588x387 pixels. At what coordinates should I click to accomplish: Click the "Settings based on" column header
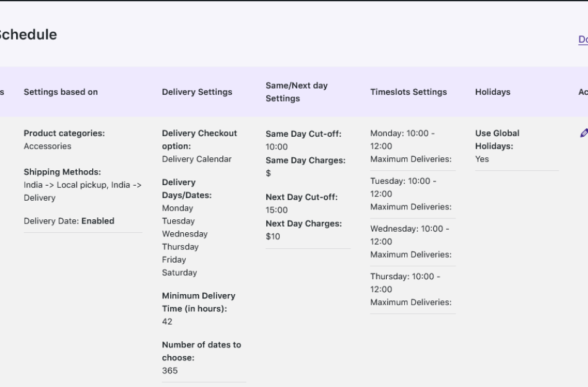(59, 92)
